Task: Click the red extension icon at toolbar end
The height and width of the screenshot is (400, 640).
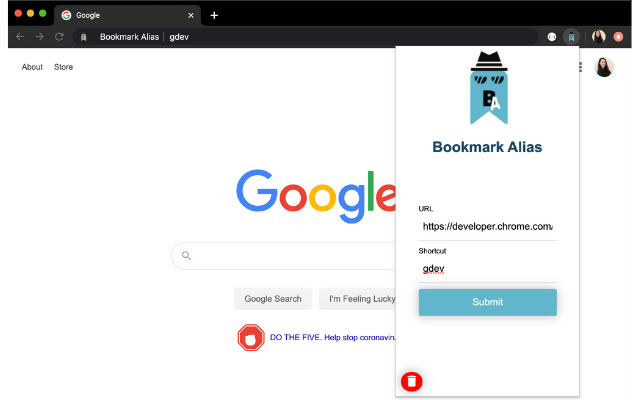Action: click(x=618, y=37)
